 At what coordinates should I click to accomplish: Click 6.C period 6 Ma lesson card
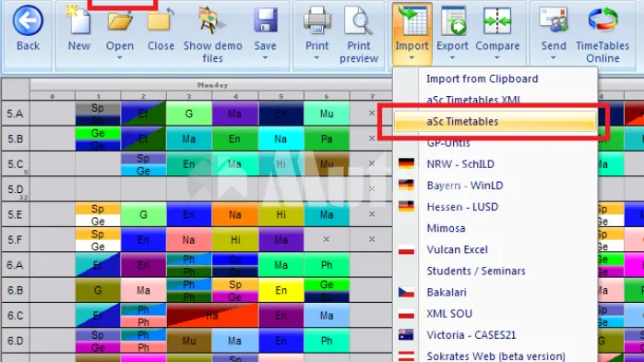[x=327, y=316]
